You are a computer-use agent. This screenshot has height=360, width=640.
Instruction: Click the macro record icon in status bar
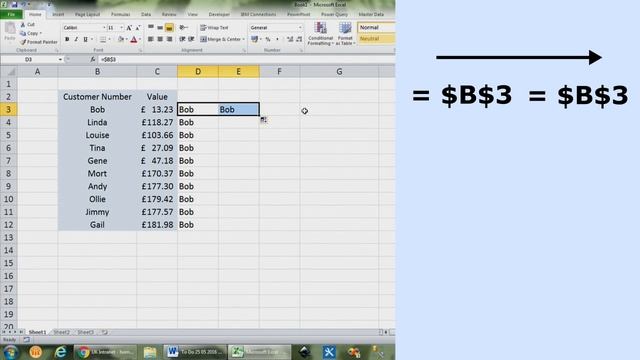click(x=27, y=340)
